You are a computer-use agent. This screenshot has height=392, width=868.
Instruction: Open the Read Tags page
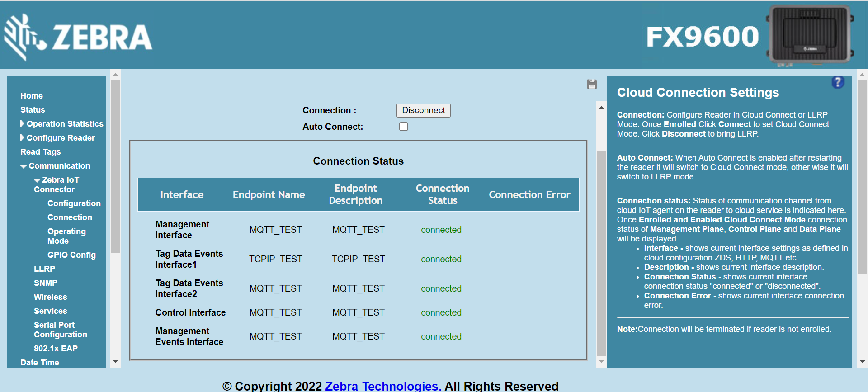(40, 152)
